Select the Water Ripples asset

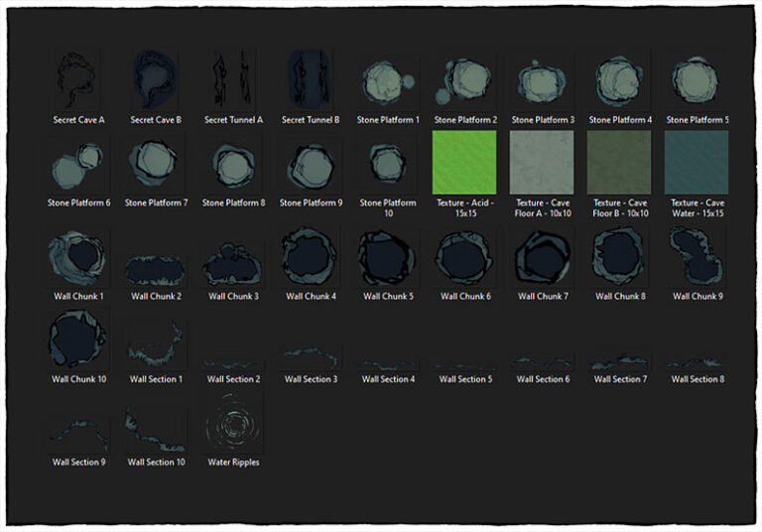(233, 427)
